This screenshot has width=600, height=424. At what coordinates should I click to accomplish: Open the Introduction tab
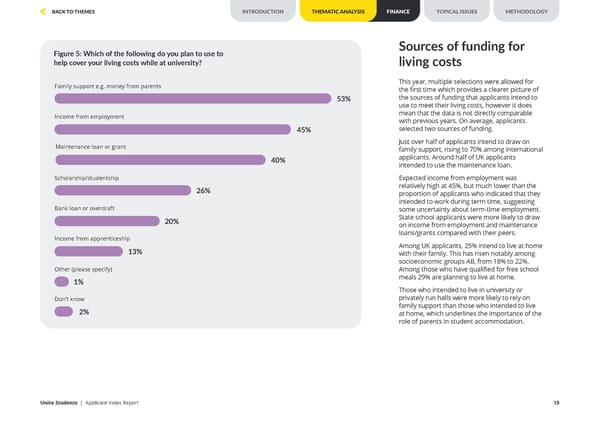tap(263, 12)
